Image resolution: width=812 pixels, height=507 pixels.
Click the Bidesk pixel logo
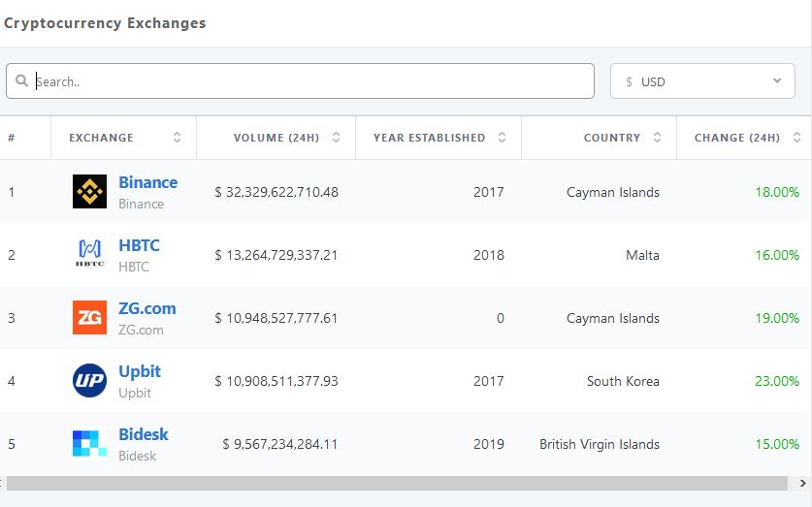point(89,443)
